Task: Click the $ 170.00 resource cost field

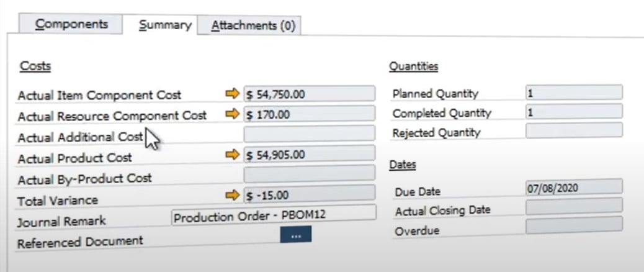Action: click(309, 114)
